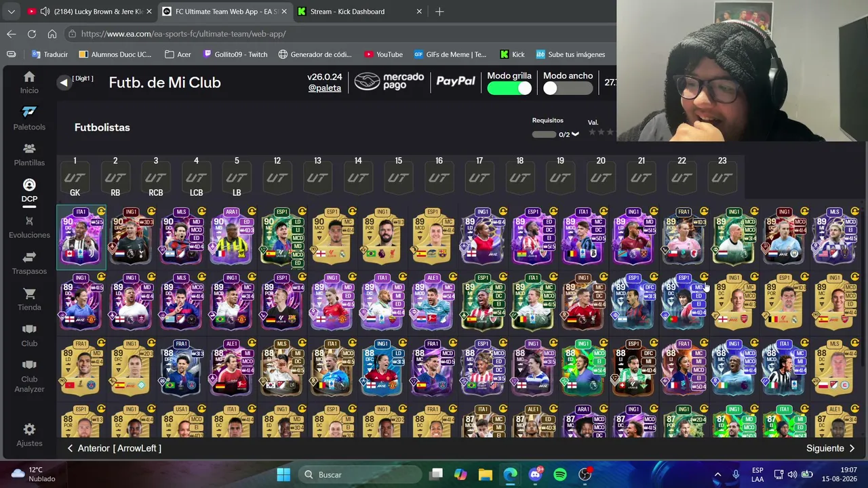868x488 pixels.
Task: Switch to the Stream - Kick Dashboard tab
Action: (361, 12)
